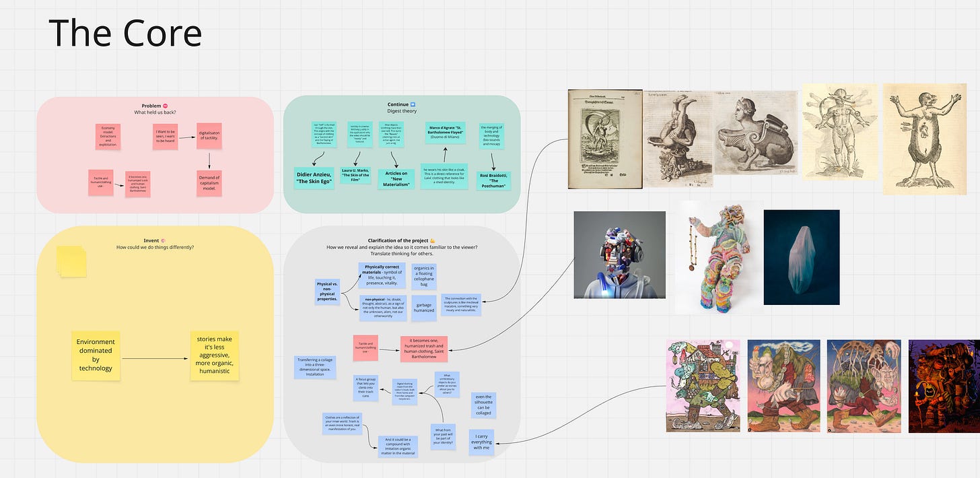Click the flexed arm emoji beside Clarification title

pos(433,240)
